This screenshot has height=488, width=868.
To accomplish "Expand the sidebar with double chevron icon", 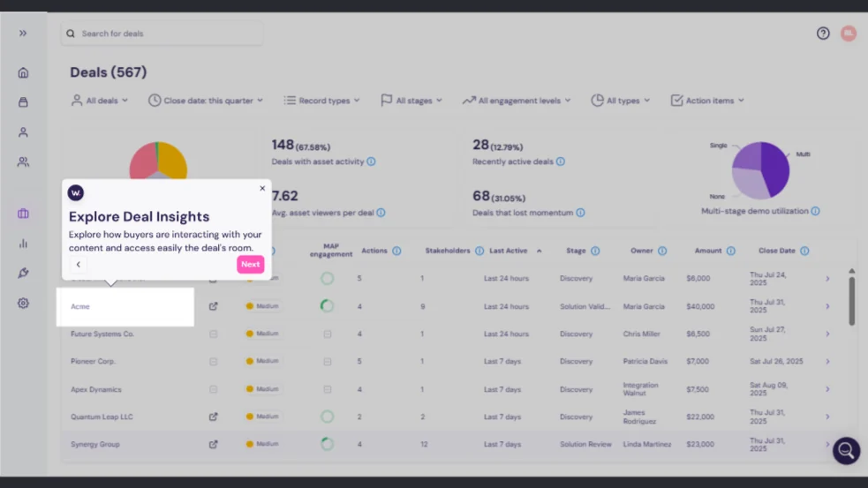I will pos(23,34).
